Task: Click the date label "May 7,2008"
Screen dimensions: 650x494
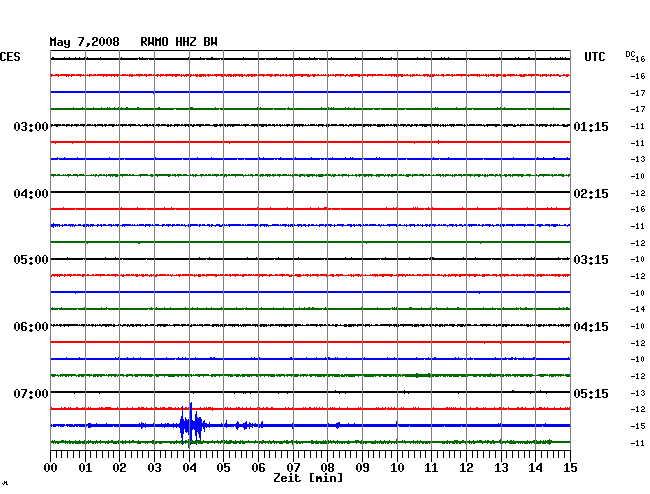Action: click(x=85, y=42)
